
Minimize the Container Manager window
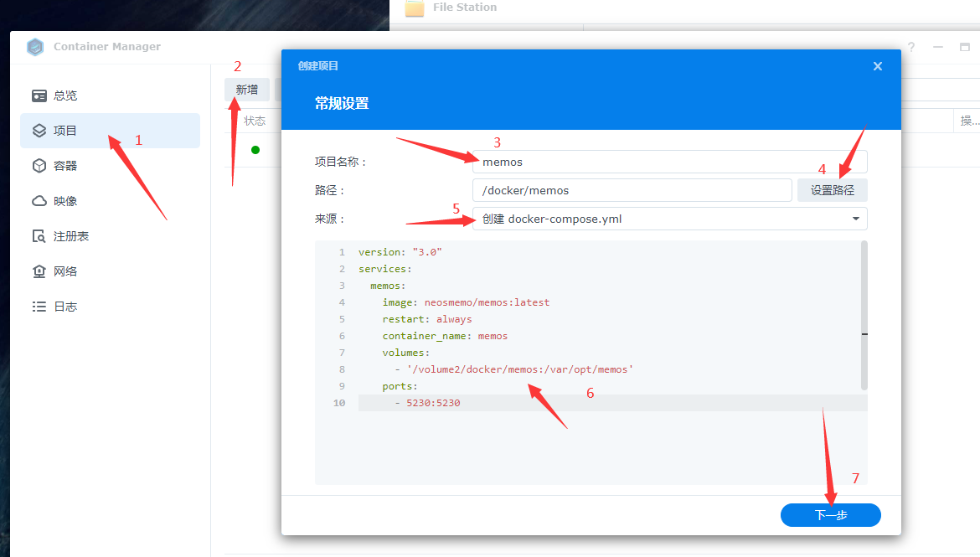click(938, 47)
